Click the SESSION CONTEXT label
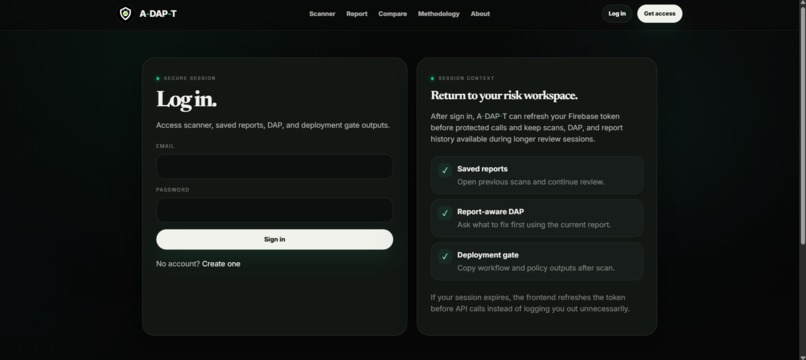This screenshot has width=806, height=360. (x=466, y=78)
